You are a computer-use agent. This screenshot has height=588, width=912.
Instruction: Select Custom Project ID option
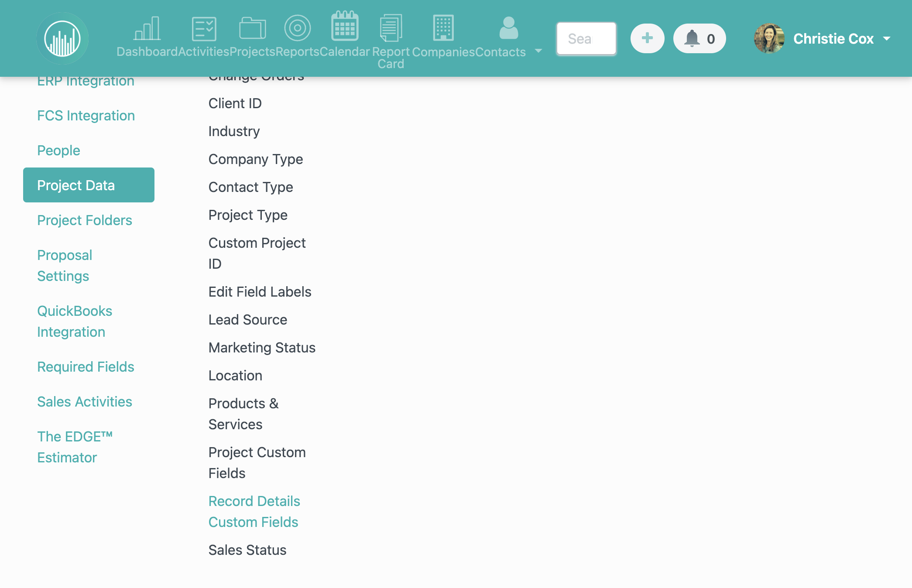point(257,253)
